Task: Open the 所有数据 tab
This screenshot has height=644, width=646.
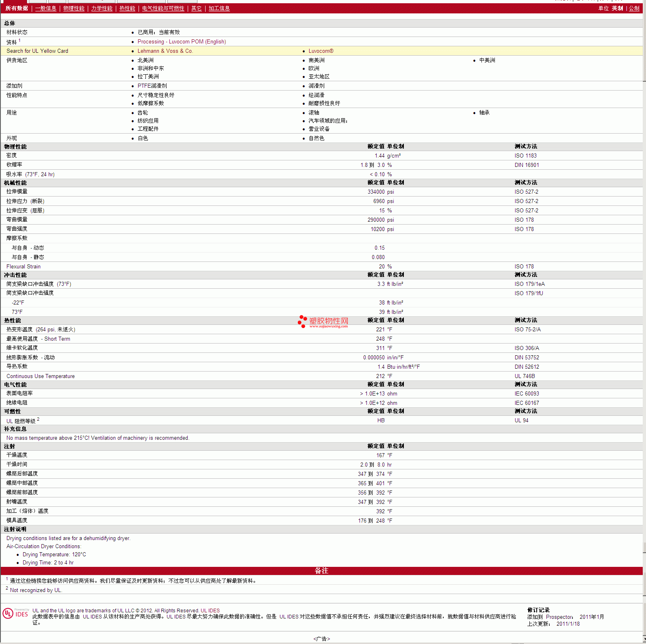Action: pos(17,9)
